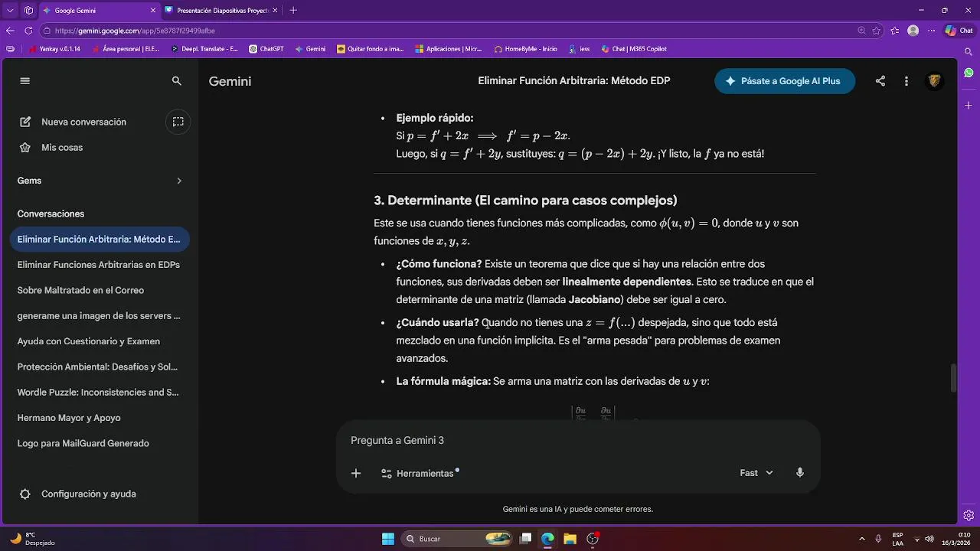Add page to favorites star icon
Viewport: 980px width, 551px height.
click(877, 31)
